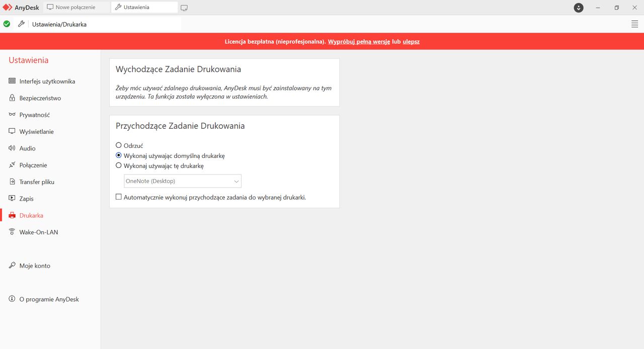Click the monitor icon on Nowe połączenie tab
The width and height of the screenshot is (644, 349).
click(x=50, y=8)
